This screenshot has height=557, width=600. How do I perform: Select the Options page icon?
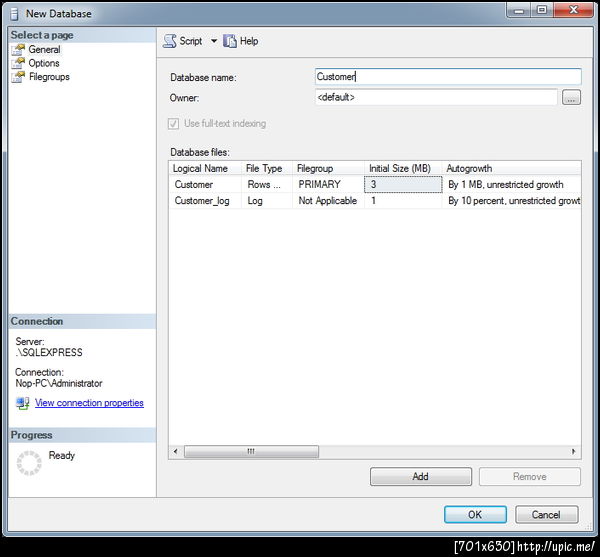coord(18,63)
